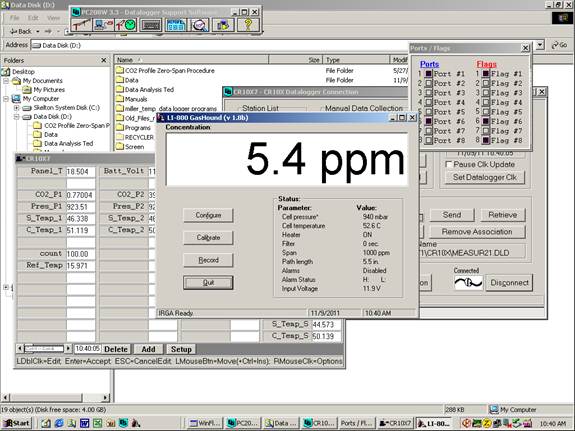Click Add button in CR10X7 window

(x=149, y=349)
